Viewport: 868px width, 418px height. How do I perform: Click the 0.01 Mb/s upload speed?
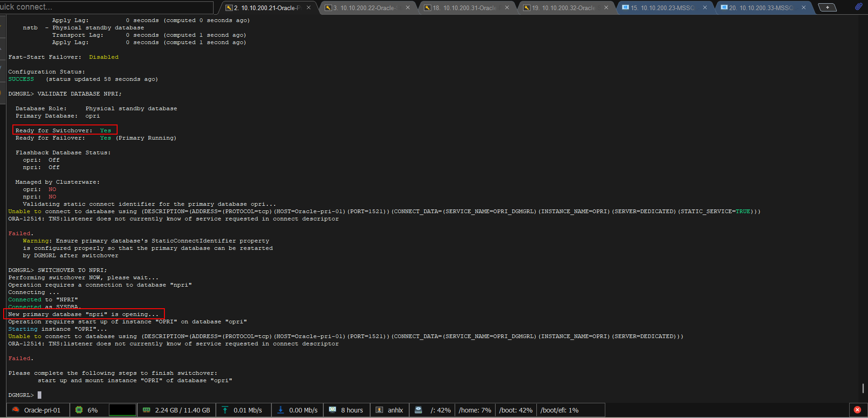(248, 410)
